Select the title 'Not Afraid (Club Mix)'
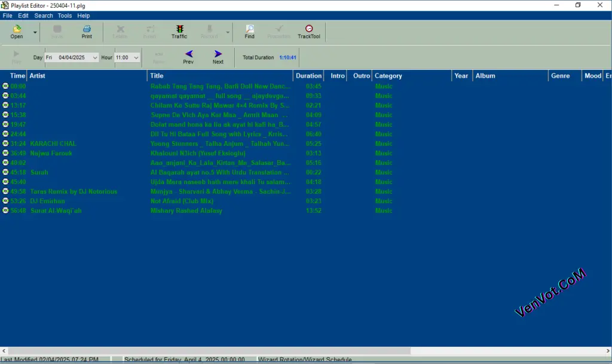 [x=182, y=201]
